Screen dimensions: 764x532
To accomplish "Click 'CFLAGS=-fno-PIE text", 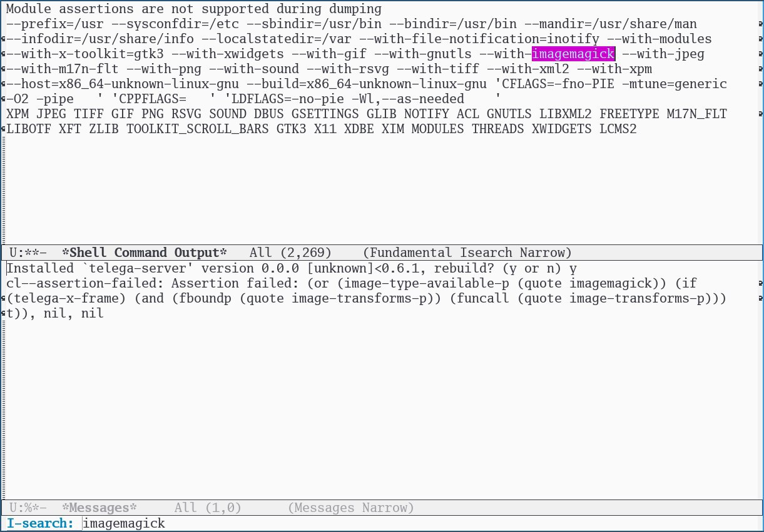I will (x=554, y=84).
